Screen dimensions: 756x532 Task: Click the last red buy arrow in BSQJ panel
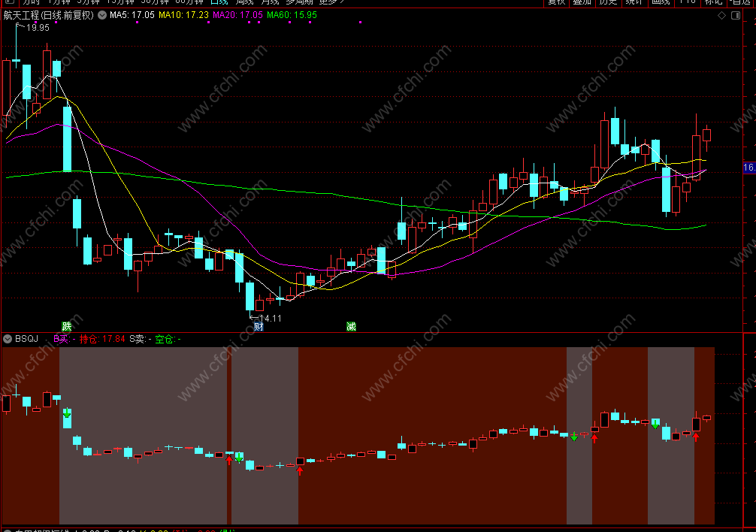click(x=696, y=437)
